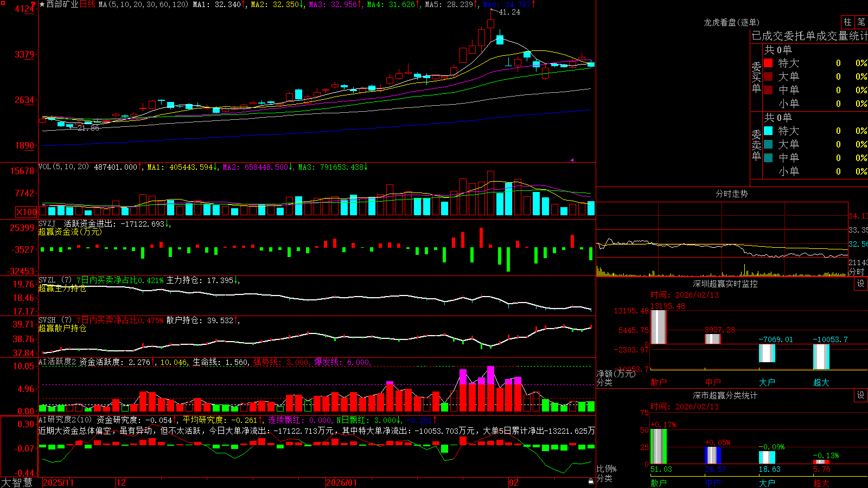Click the 强势线: 3.000 label
This screenshot has height=488, width=868.
coord(281,362)
